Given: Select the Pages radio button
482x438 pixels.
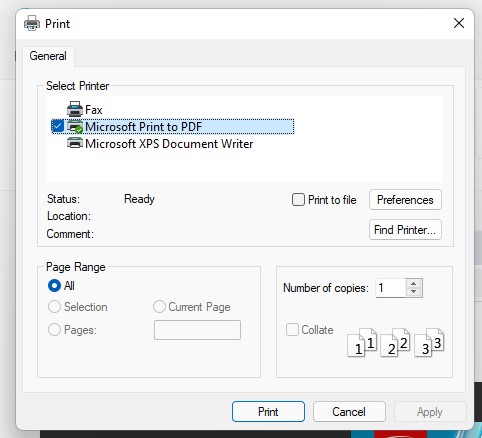Looking at the screenshot, I should 54,330.
